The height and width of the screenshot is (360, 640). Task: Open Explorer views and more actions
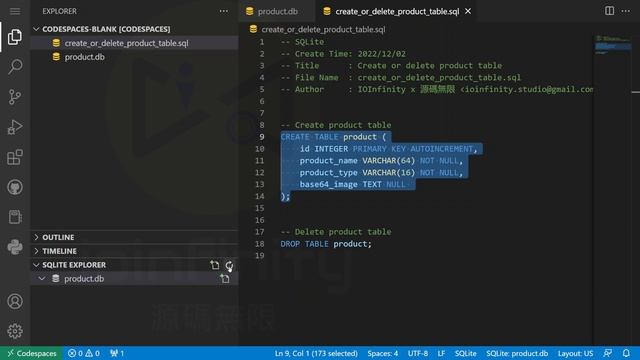pos(224,11)
